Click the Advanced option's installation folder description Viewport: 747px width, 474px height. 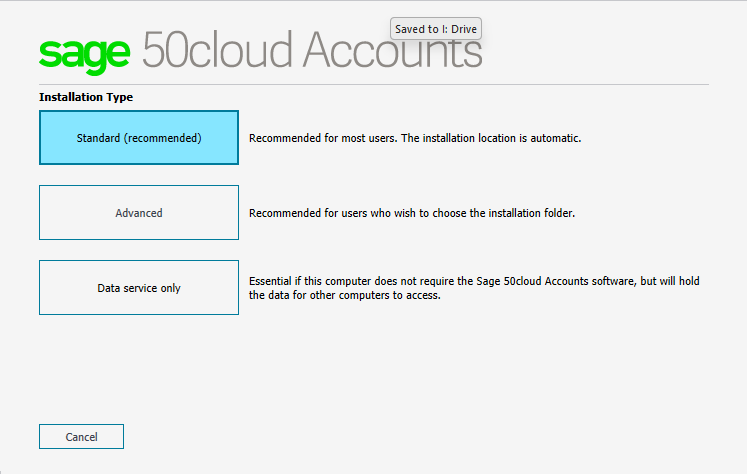[411, 213]
